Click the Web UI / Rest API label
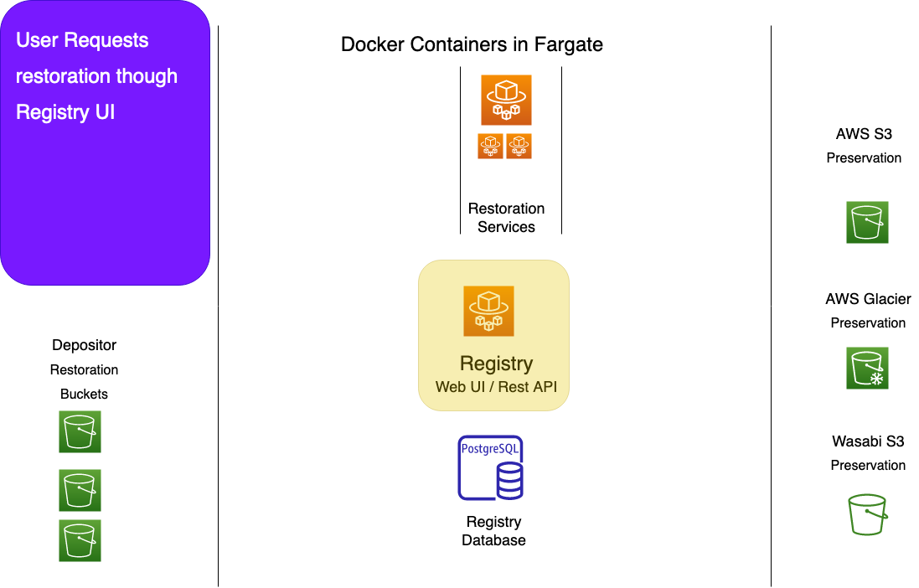The image size is (919, 588). coord(496,387)
